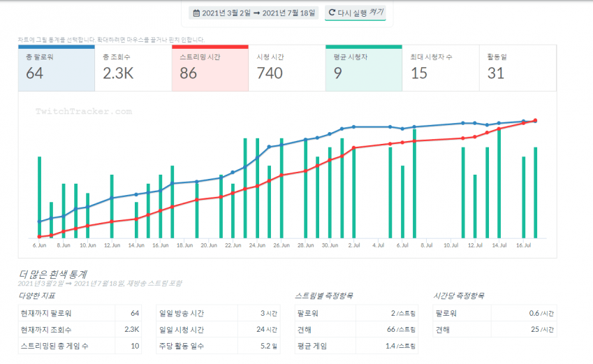Open the date range picker 2021년 3월 2일 → 7월 18일

(x=254, y=13)
